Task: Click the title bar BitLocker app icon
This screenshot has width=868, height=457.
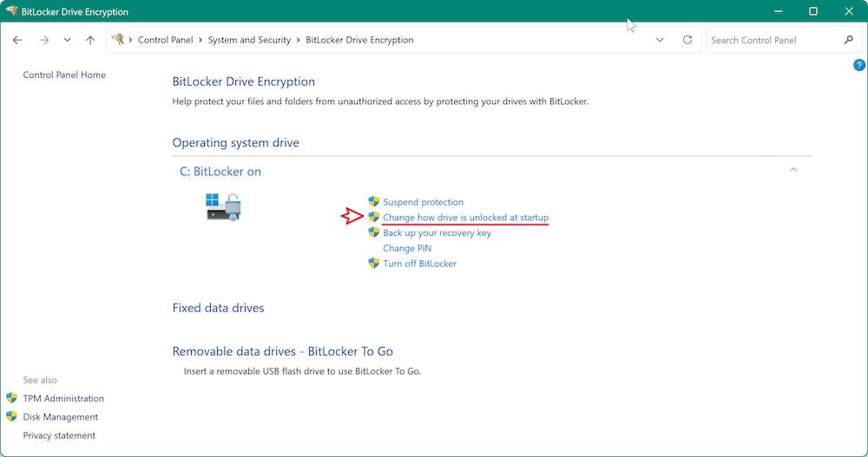Action: pos(11,10)
